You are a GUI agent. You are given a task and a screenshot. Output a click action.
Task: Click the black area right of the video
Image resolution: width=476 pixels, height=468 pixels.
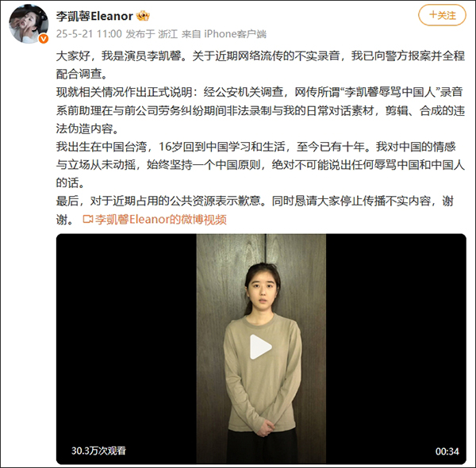(396, 348)
